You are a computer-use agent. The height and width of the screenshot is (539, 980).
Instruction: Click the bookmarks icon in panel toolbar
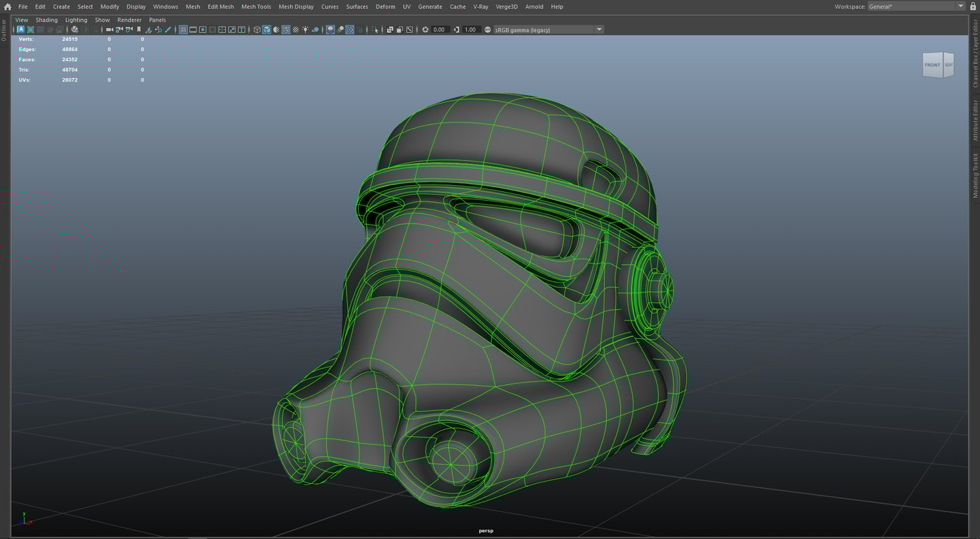pyautogui.click(x=139, y=30)
